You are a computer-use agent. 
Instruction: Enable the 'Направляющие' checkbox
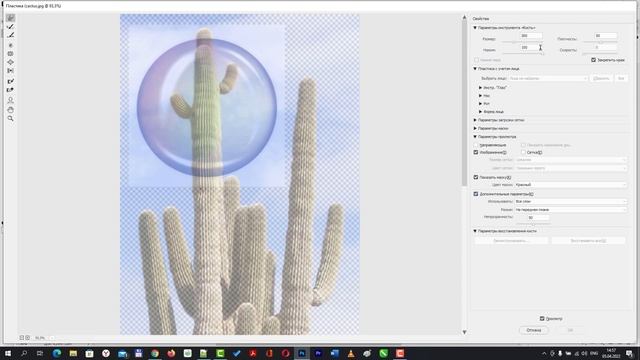coord(476,145)
